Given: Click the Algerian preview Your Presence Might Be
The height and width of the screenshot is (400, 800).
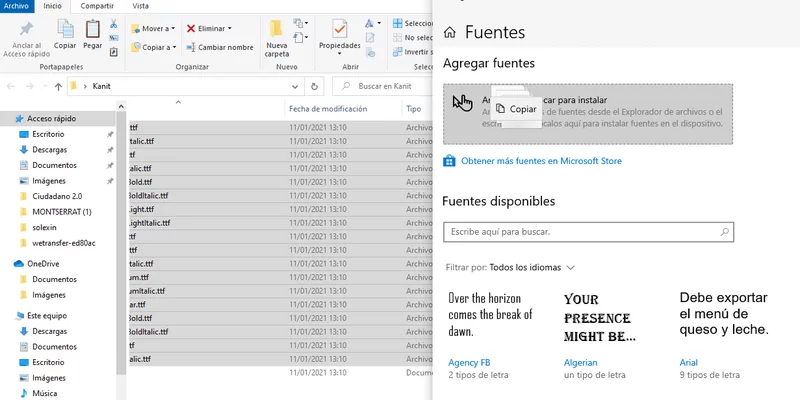Looking at the screenshot, I should 599,318.
